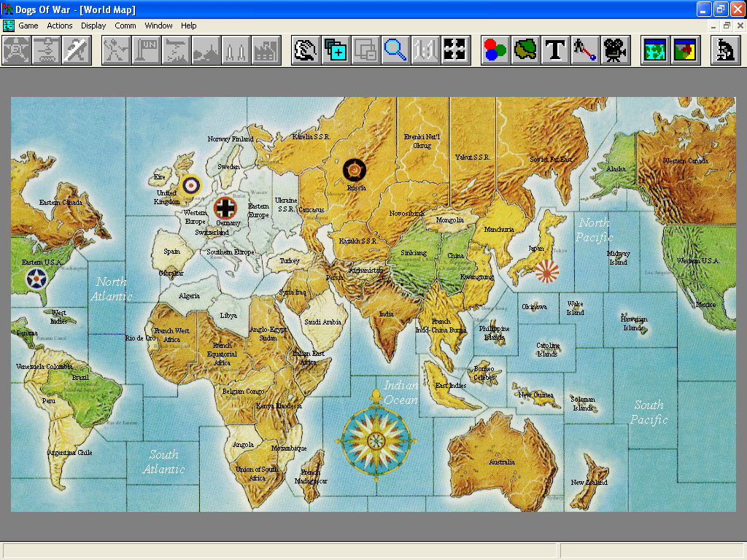
Task: Open the Help menu
Action: [x=189, y=26]
